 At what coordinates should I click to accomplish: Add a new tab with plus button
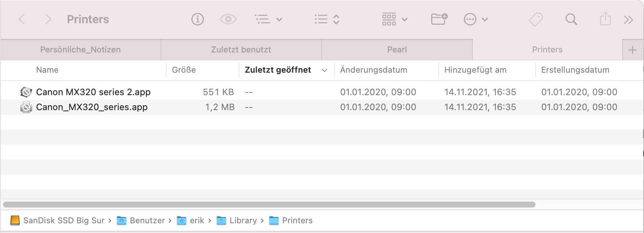pyautogui.click(x=632, y=50)
